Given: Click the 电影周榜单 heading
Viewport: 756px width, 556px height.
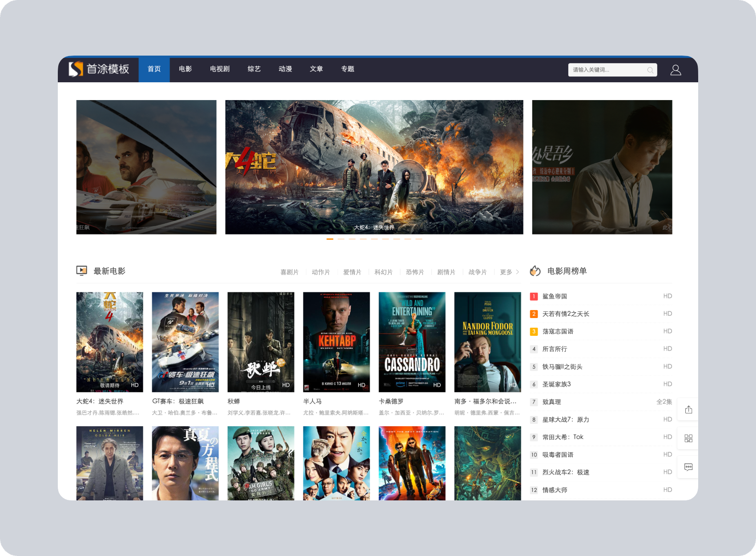Looking at the screenshot, I should click(567, 271).
